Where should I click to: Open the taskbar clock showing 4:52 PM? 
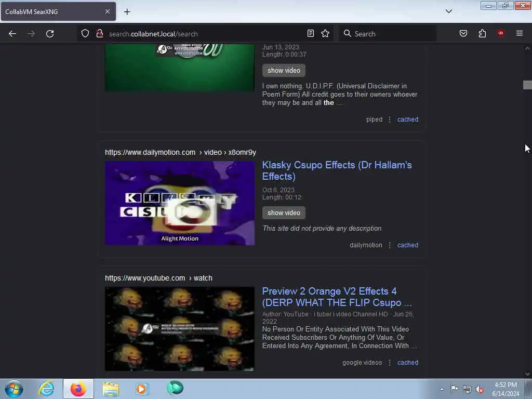[x=506, y=389]
